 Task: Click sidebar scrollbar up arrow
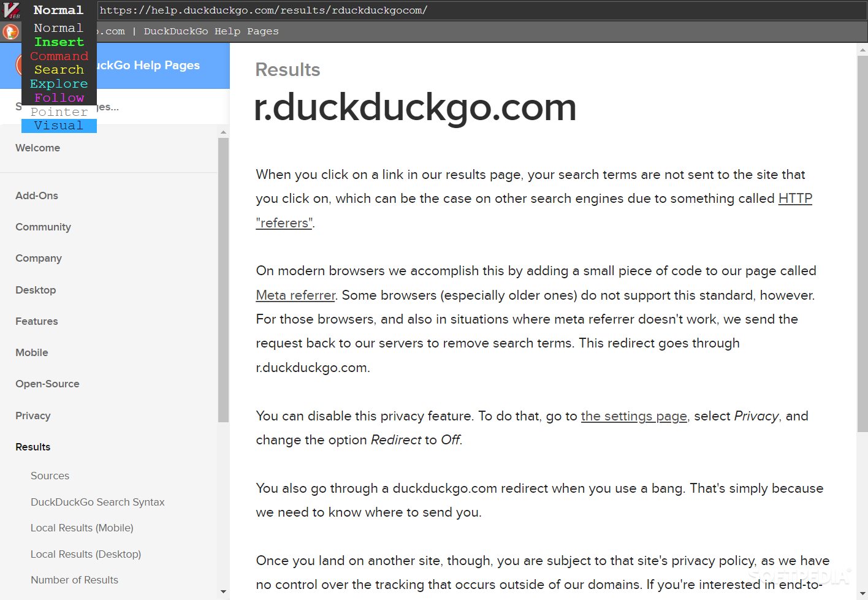click(x=223, y=132)
